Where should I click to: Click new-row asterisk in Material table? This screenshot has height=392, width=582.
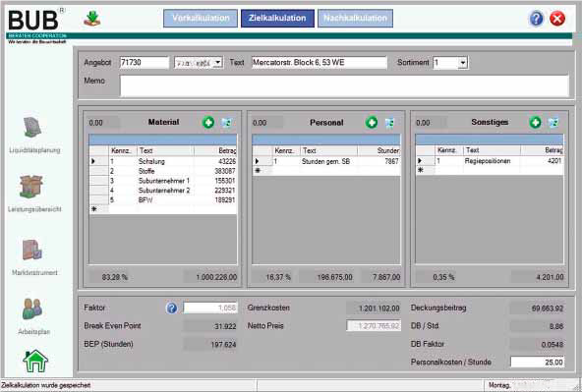(94, 209)
